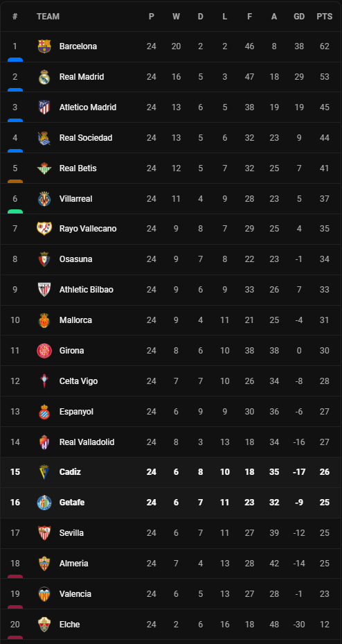Select the PTS column header

click(x=325, y=17)
